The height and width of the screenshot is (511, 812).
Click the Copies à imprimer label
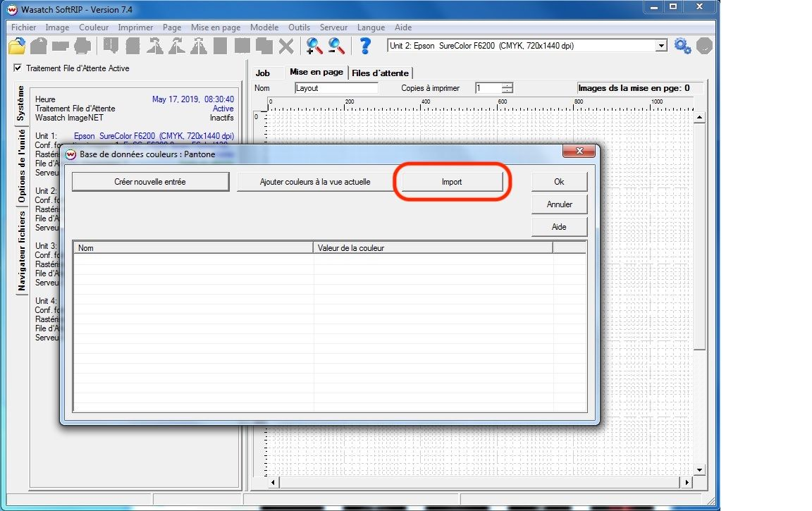(431, 88)
